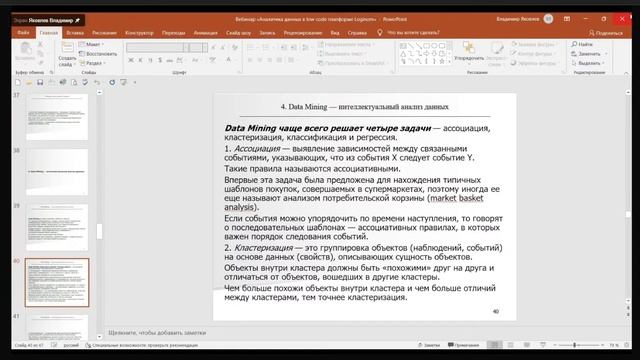Screen dimensions: 640x360
Task: Click the zoom slider in status bar
Action: coord(579,345)
